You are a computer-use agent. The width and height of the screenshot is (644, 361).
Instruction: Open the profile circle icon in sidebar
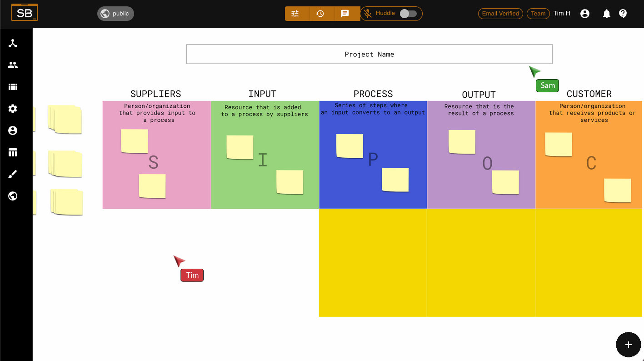click(13, 130)
